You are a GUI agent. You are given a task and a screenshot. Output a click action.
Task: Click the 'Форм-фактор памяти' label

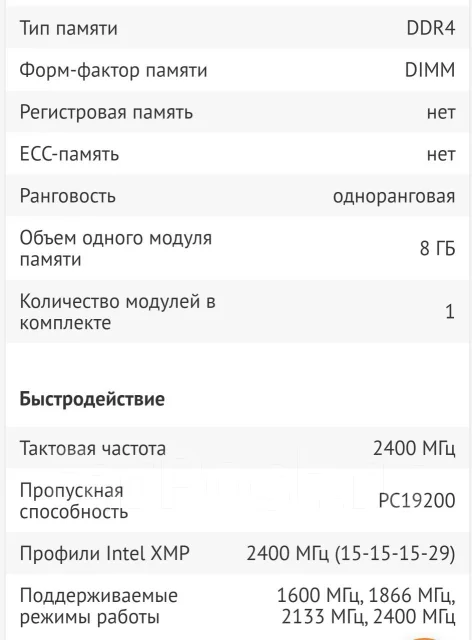tap(114, 70)
